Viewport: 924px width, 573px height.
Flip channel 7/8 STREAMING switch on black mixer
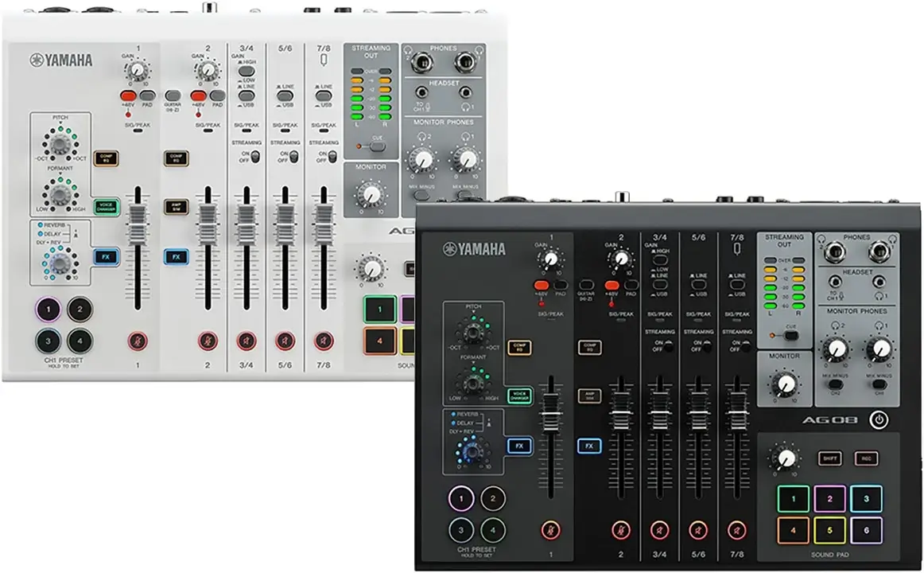(x=746, y=346)
